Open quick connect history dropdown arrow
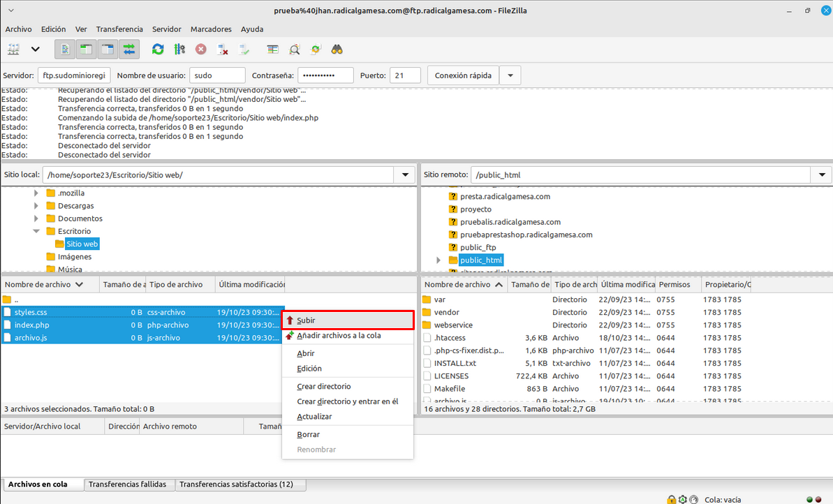 point(510,75)
